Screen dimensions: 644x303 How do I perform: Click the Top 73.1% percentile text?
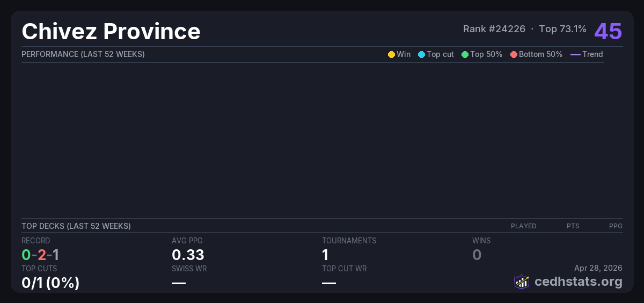(562, 29)
